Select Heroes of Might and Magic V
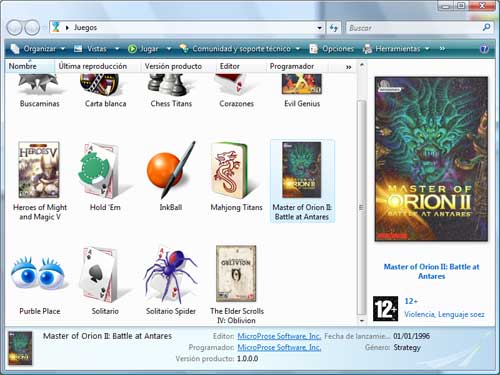Image resolution: width=500 pixels, height=375 pixels. (x=39, y=170)
